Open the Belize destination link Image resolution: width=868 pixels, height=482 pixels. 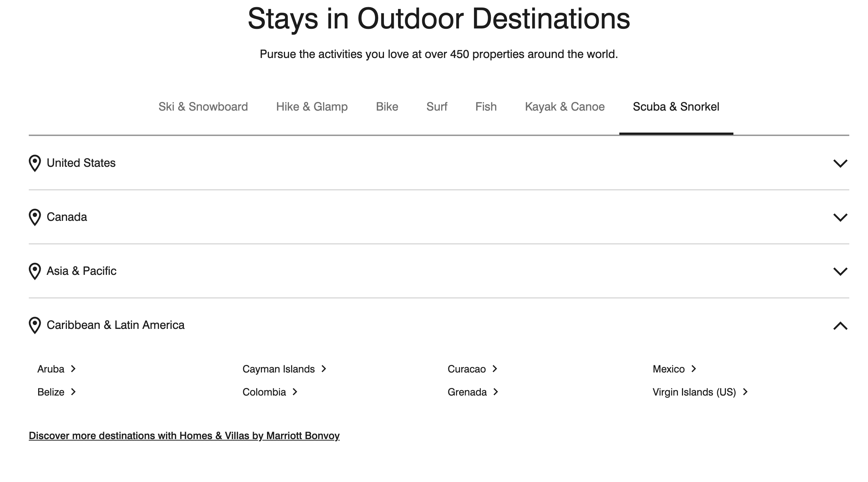[51, 392]
